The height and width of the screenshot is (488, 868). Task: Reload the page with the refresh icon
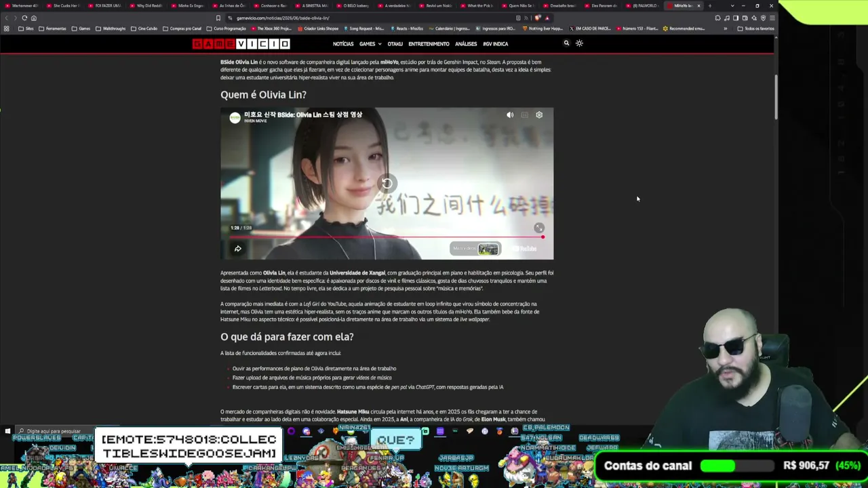pyautogui.click(x=24, y=18)
